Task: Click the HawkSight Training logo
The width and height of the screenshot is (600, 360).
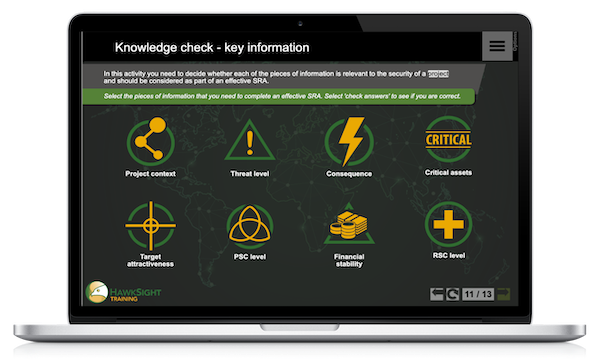Action: click(x=123, y=292)
